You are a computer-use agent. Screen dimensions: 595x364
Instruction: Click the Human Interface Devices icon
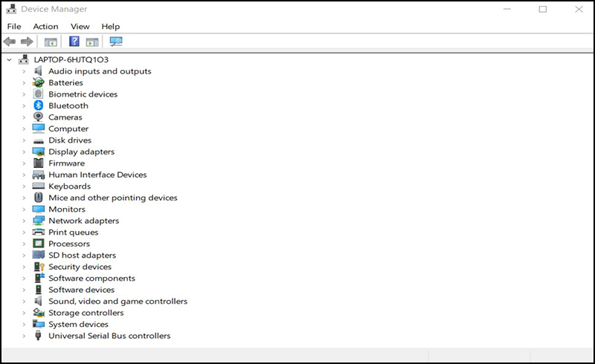pos(39,175)
